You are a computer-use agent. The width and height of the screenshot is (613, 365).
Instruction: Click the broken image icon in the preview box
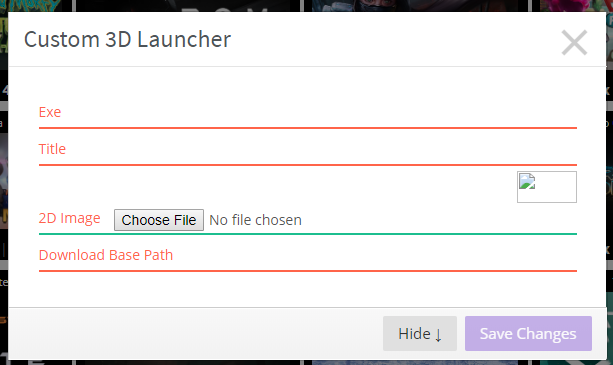527,181
